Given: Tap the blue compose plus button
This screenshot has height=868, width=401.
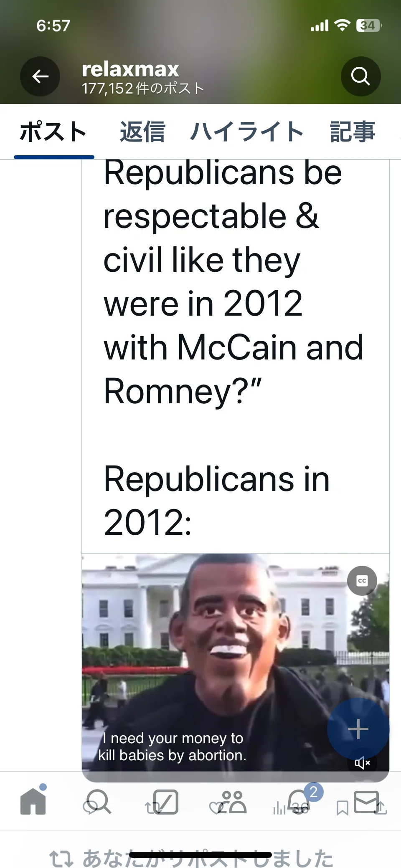Looking at the screenshot, I should point(358,729).
